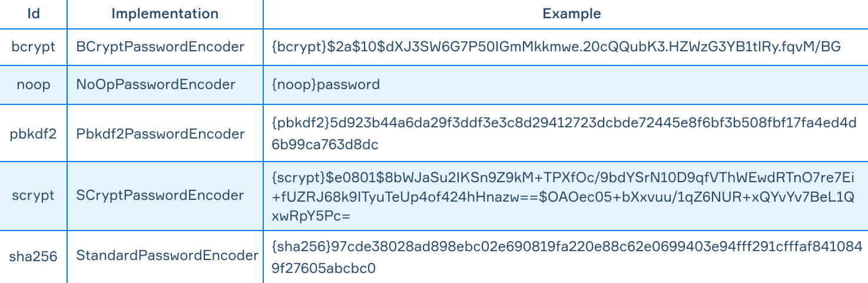Click the {pbkdf2}5d923b44 example hash

tap(564, 134)
